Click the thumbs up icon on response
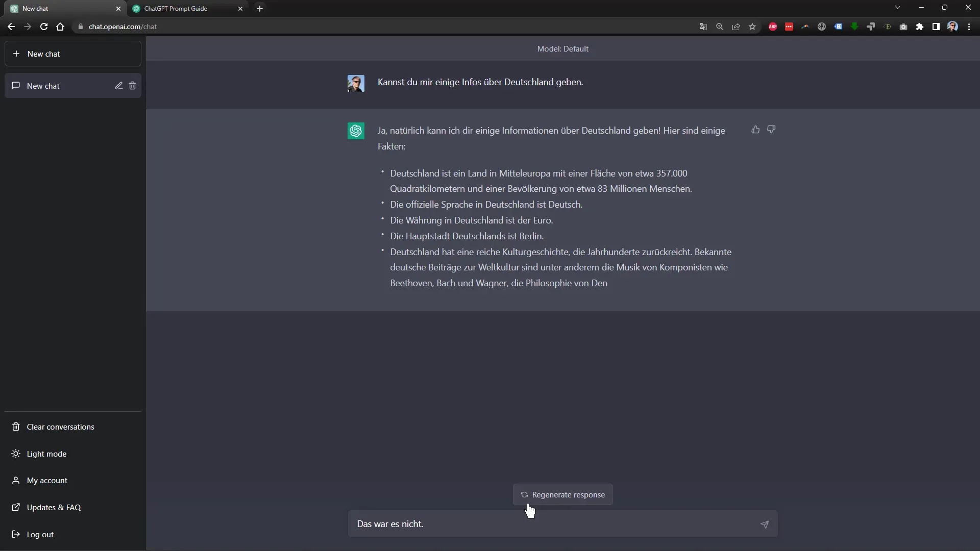The image size is (980, 551). click(x=755, y=129)
